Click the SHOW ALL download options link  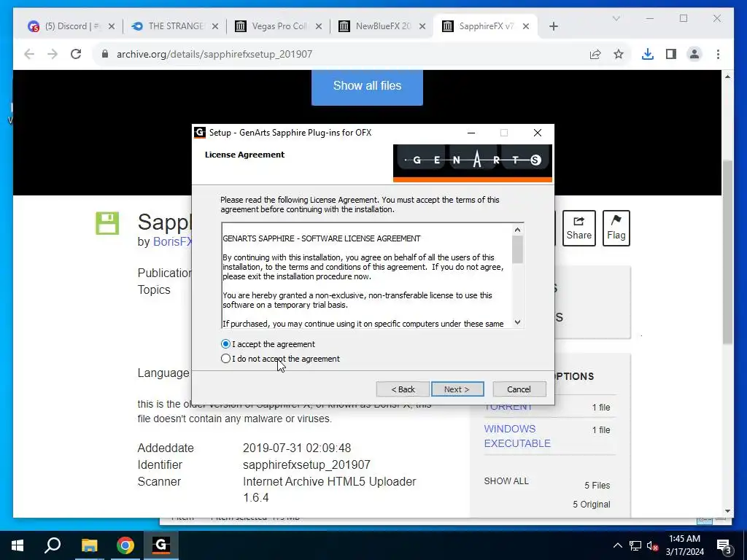[x=506, y=481]
